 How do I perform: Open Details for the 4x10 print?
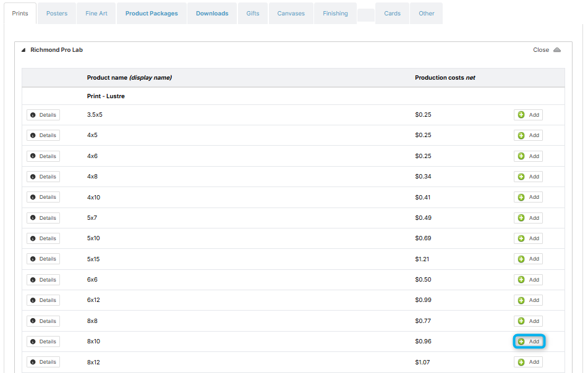(x=43, y=197)
